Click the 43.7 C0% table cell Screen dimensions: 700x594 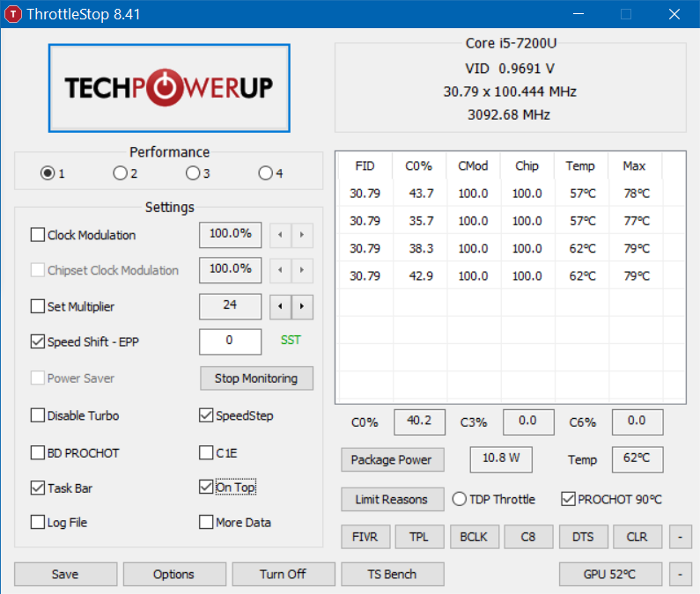421,194
